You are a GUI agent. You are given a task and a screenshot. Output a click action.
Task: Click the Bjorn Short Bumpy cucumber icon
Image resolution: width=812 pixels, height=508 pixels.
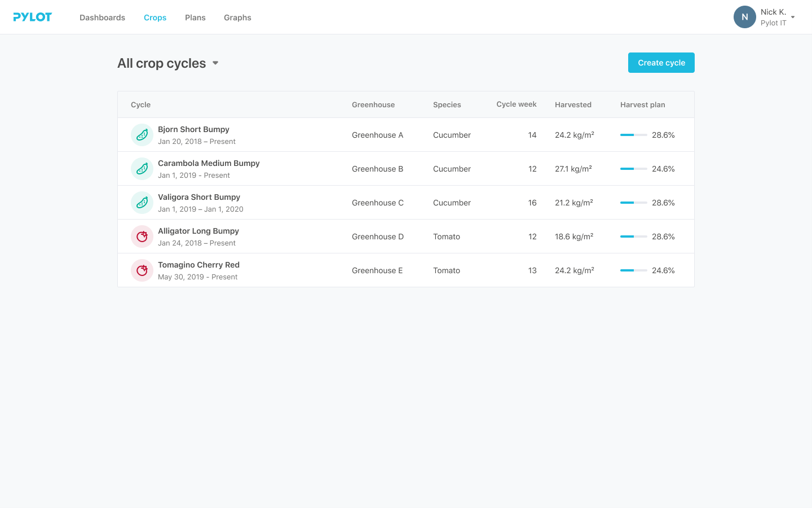[142, 135]
